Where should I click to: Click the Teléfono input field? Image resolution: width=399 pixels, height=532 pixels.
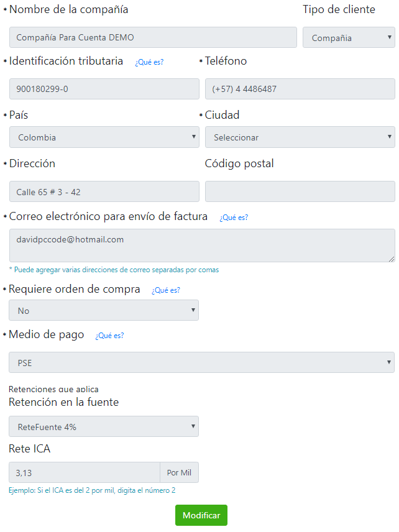pyautogui.click(x=300, y=89)
